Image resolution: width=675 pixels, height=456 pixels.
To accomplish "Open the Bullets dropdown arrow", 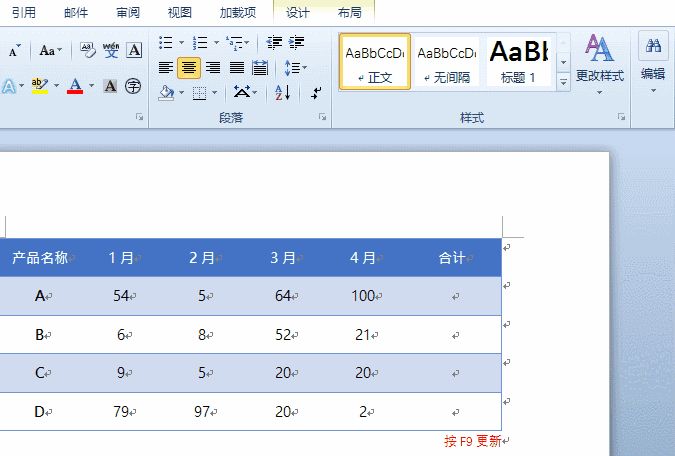I will click(x=182, y=43).
